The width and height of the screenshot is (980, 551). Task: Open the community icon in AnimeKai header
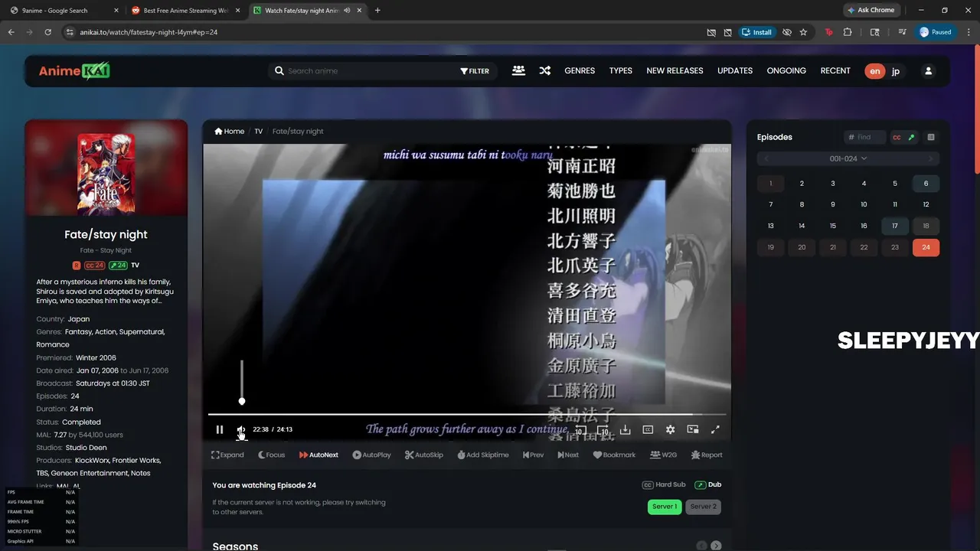(x=518, y=70)
